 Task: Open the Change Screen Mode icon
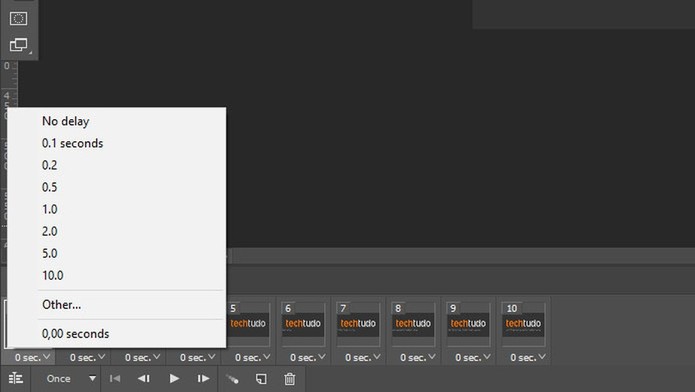(18, 45)
